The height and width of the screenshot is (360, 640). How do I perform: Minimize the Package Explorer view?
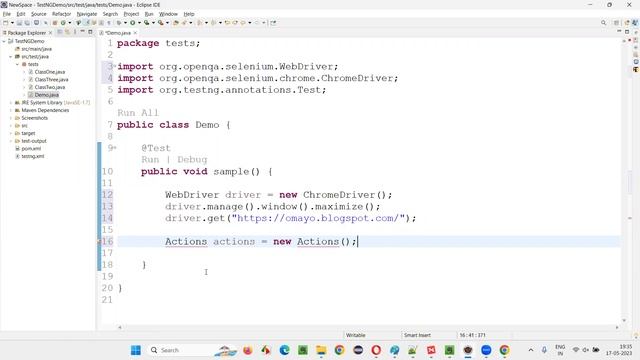(x=83, y=32)
